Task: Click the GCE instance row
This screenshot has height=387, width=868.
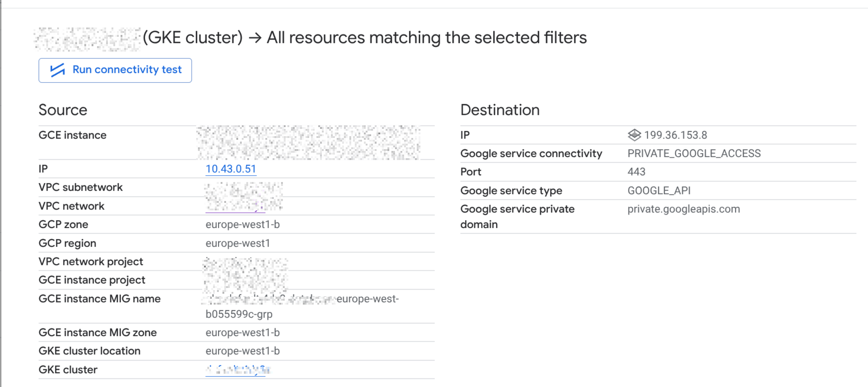Action: coord(135,135)
